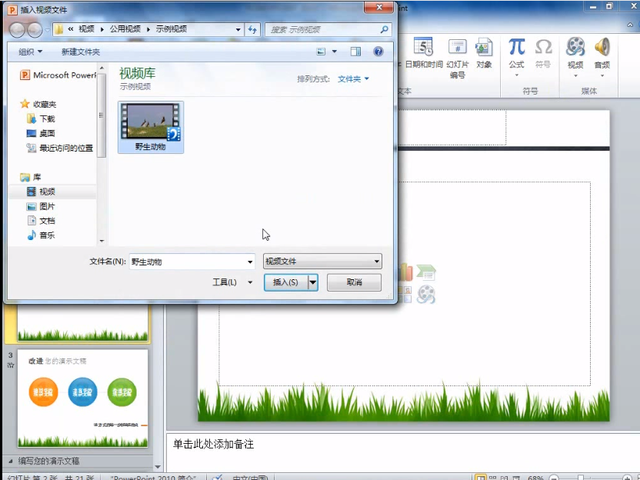Open the Equation (公式) pi icon
The image size is (640, 480).
[x=516, y=50]
